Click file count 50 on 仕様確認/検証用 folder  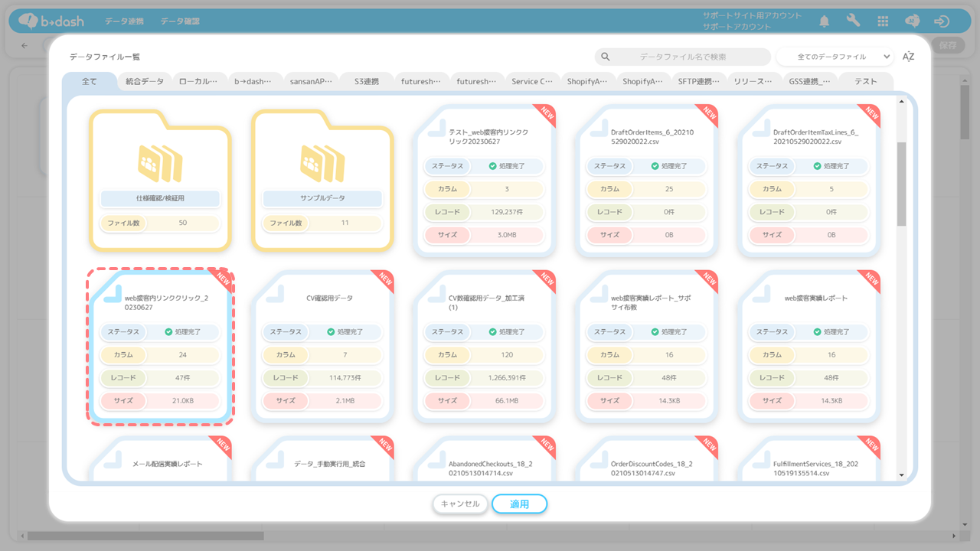[182, 223]
